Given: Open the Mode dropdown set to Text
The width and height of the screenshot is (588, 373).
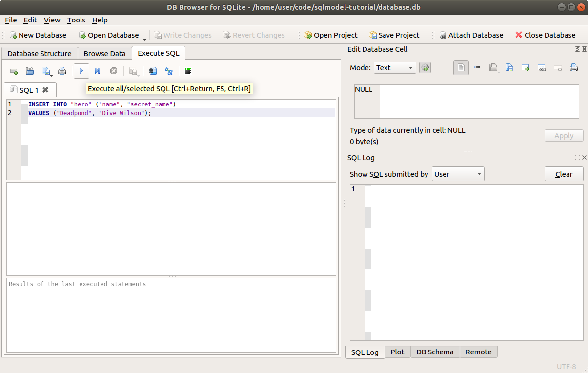Looking at the screenshot, I should [395, 68].
